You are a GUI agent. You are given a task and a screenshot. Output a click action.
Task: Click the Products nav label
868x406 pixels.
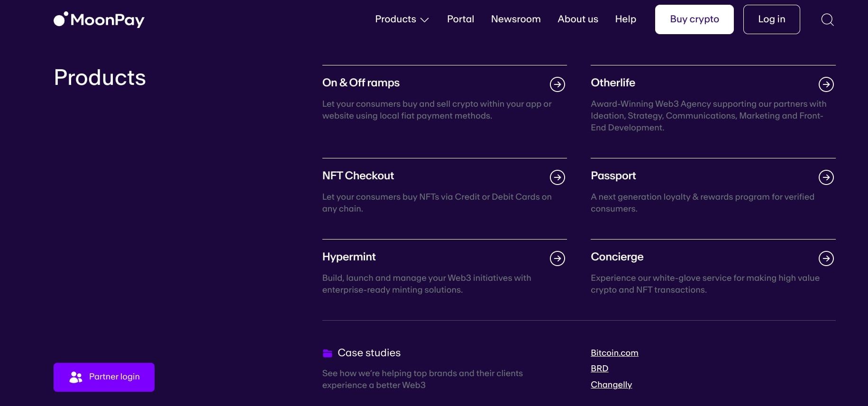(395, 19)
